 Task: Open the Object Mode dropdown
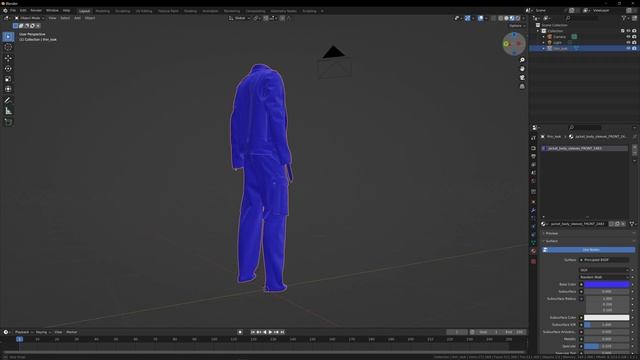coord(29,18)
